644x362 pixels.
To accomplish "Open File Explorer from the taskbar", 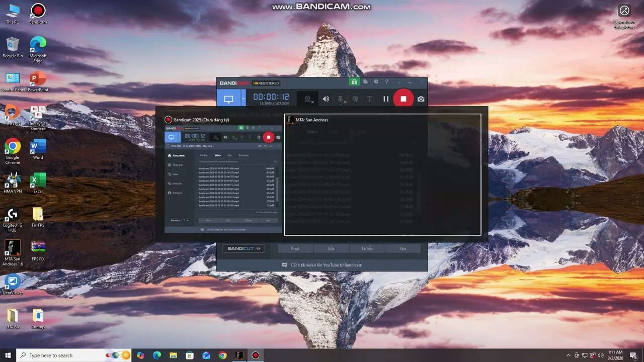I will (x=173, y=355).
